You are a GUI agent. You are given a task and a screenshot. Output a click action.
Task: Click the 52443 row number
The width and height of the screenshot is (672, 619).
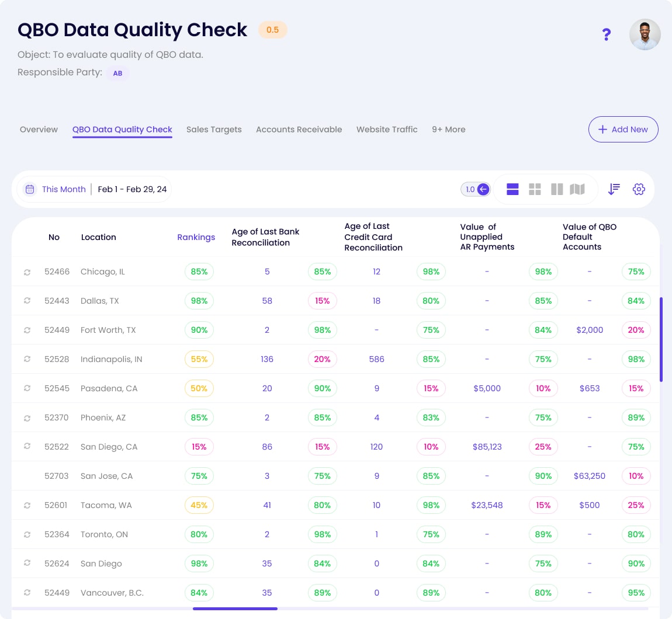(57, 301)
